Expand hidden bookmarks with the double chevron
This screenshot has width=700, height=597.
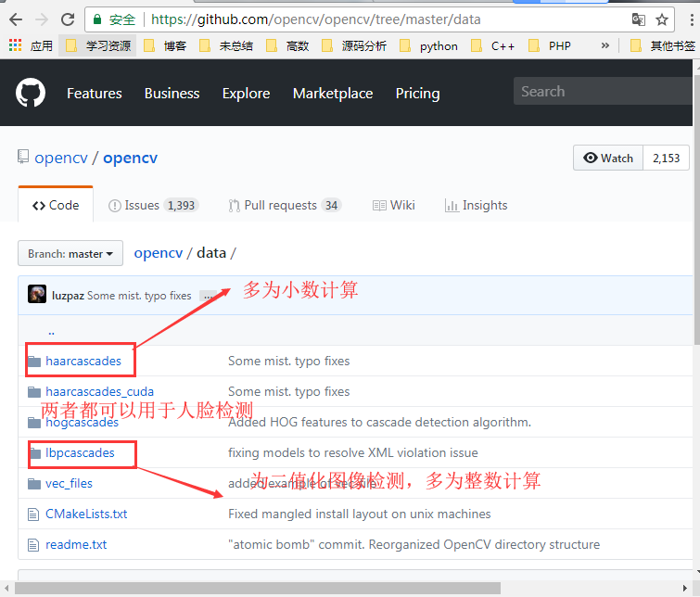pyautogui.click(x=605, y=45)
